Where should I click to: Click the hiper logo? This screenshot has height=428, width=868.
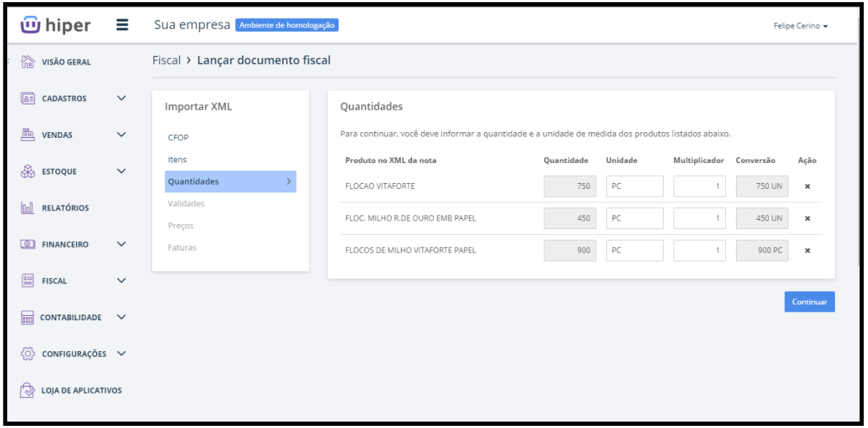pos(55,25)
